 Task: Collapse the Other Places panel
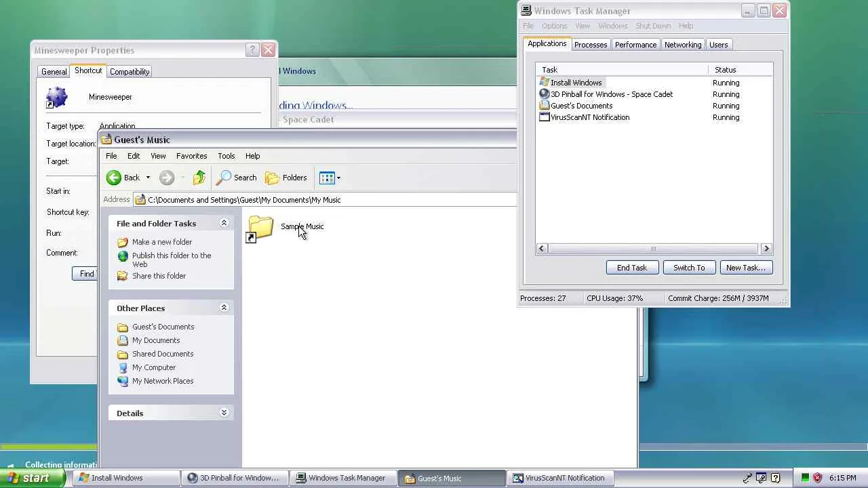click(224, 308)
